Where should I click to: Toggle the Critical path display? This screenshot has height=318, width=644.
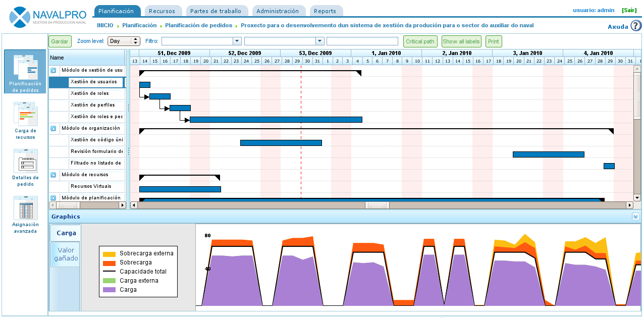pyautogui.click(x=420, y=41)
